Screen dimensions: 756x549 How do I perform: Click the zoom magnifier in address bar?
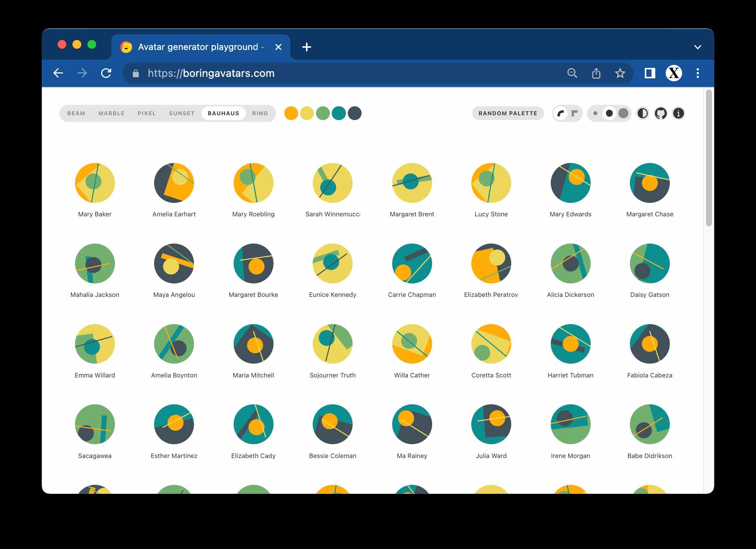click(572, 73)
